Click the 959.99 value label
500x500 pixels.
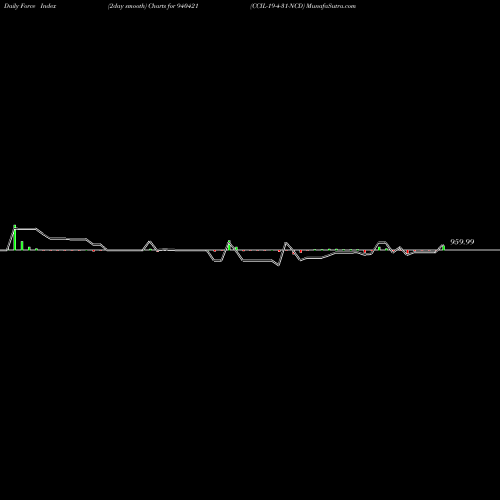[x=462, y=242]
